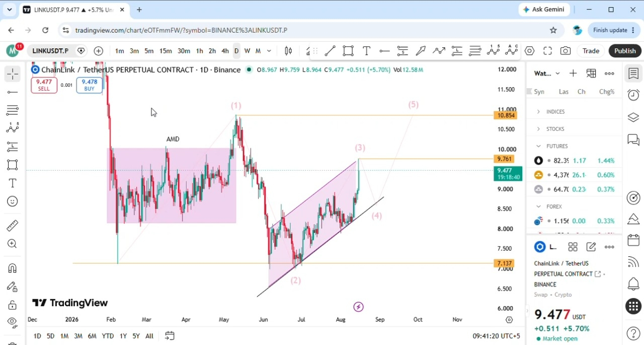Open the Help Center question icon
This screenshot has height=345, width=644.
[633, 333]
